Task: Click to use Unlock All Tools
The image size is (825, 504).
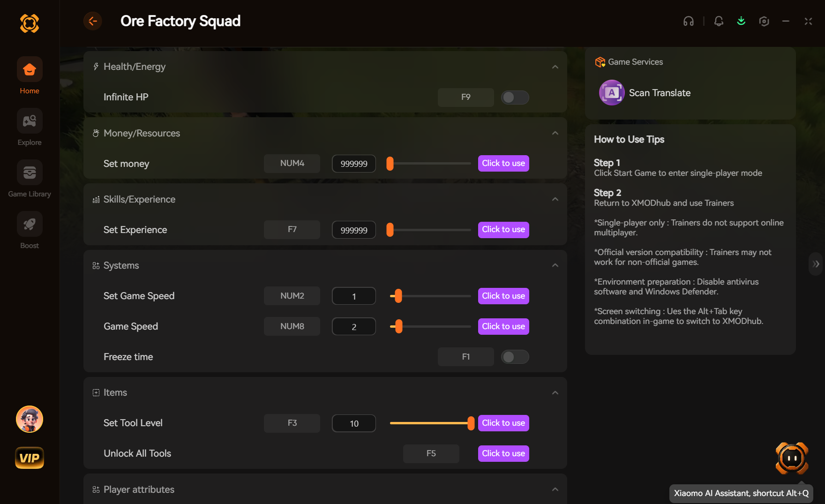Action: (503, 453)
